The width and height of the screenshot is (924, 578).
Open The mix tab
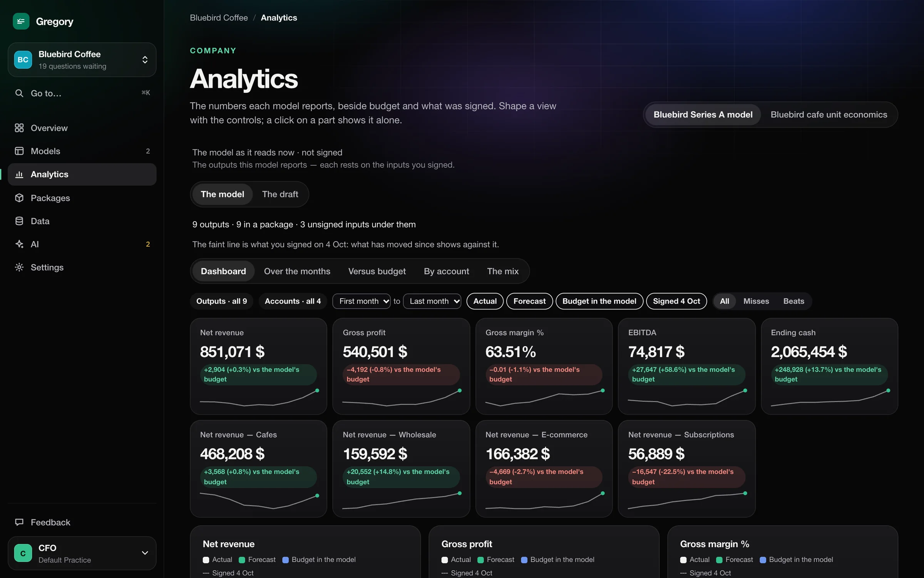tap(502, 271)
